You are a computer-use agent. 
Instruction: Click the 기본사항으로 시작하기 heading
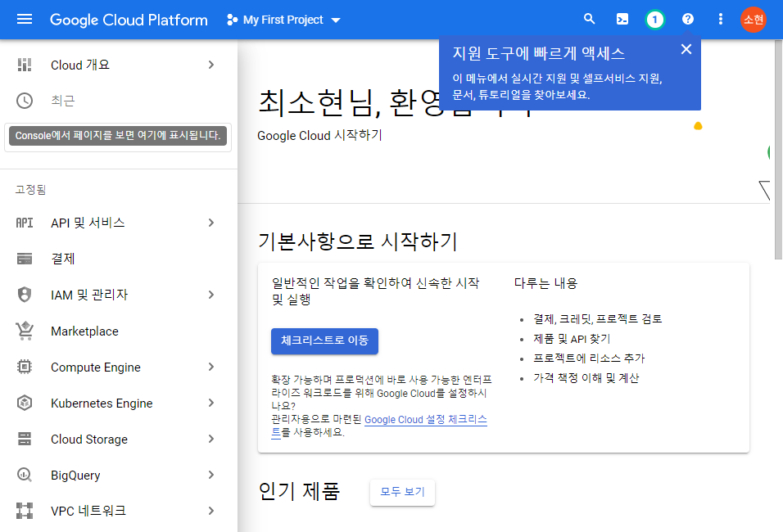tap(358, 241)
